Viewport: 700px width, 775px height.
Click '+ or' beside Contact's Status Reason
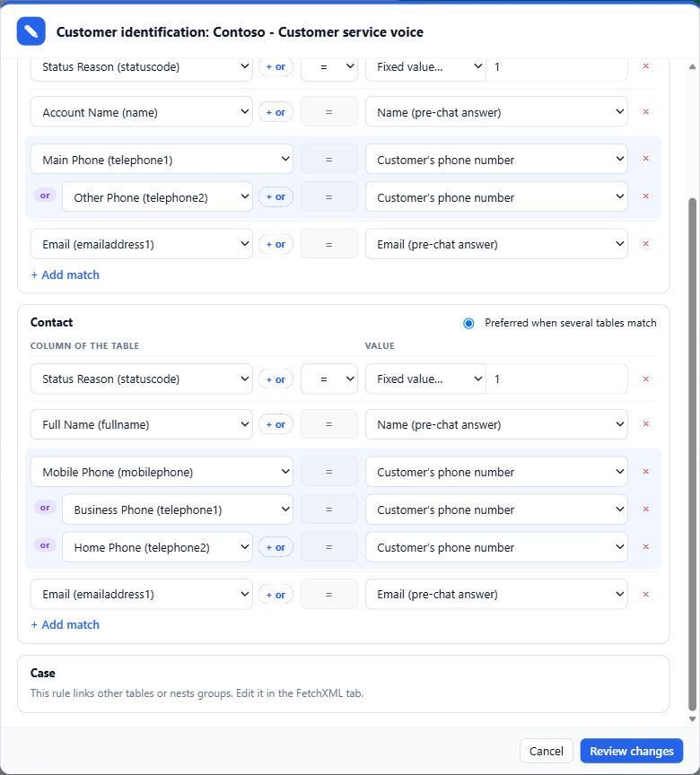click(x=276, y=379)
